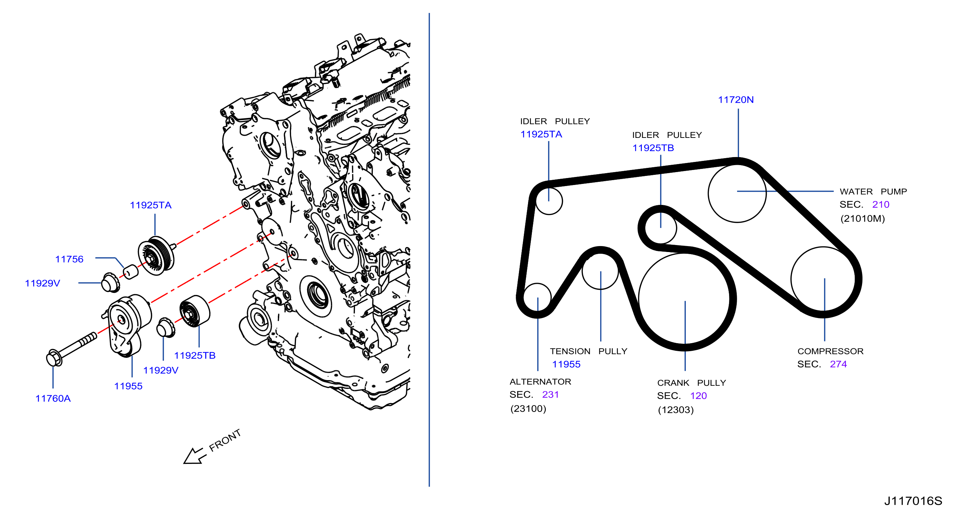Click 11955 under TENSION PULLY text
The image size is (980, 518).
pyautogui.click(x=566, y=364)
